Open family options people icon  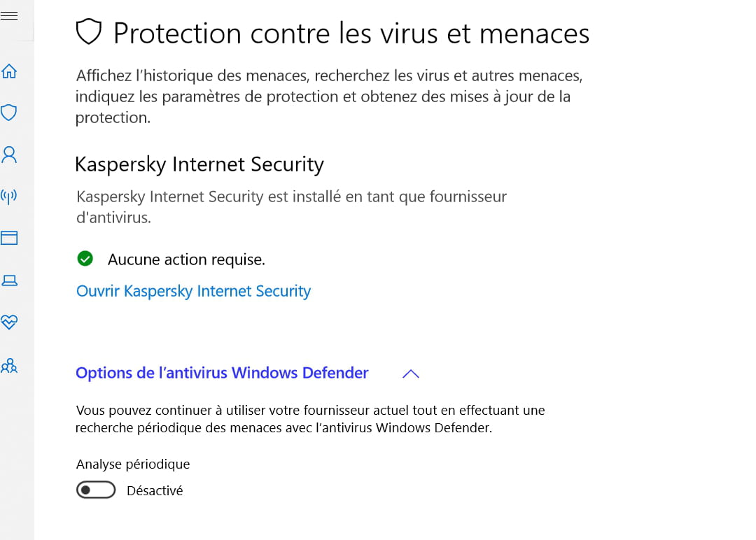click(9, 365)
